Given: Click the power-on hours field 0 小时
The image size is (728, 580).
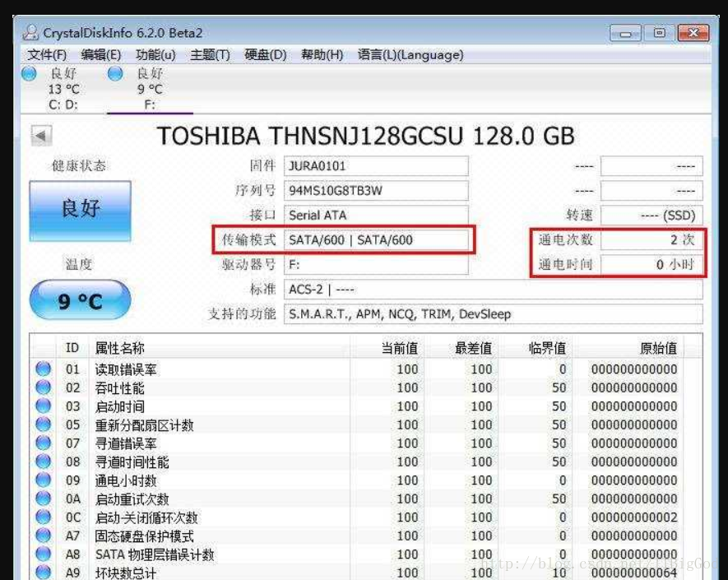Looking at the screenshot, I should (651, 265).
